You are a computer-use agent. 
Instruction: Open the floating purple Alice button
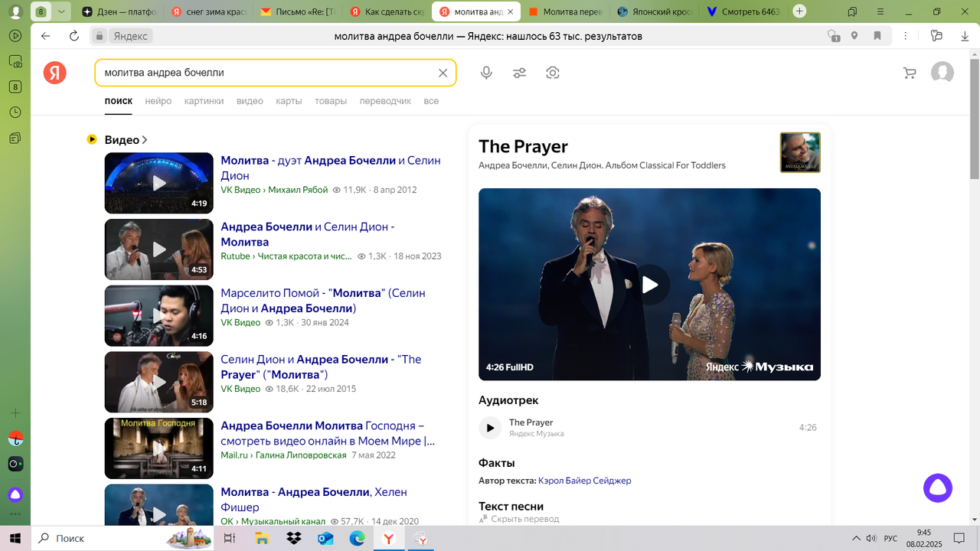click(938, 487)
